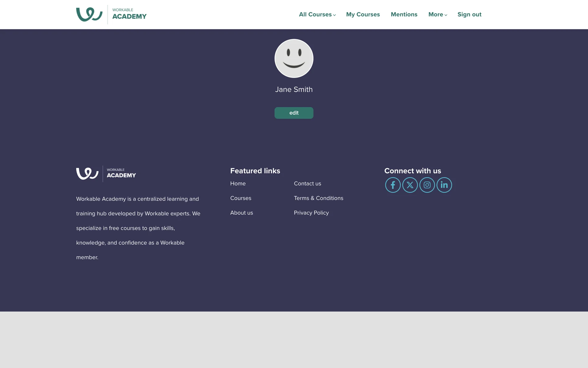Click the Workable Academy header logo

tap(111, 14)
